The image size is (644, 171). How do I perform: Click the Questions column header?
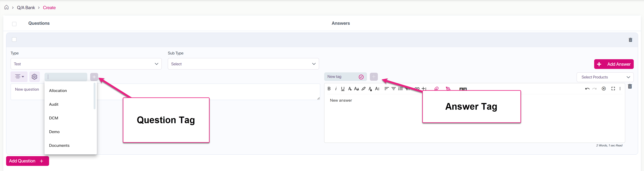(39, 23)
